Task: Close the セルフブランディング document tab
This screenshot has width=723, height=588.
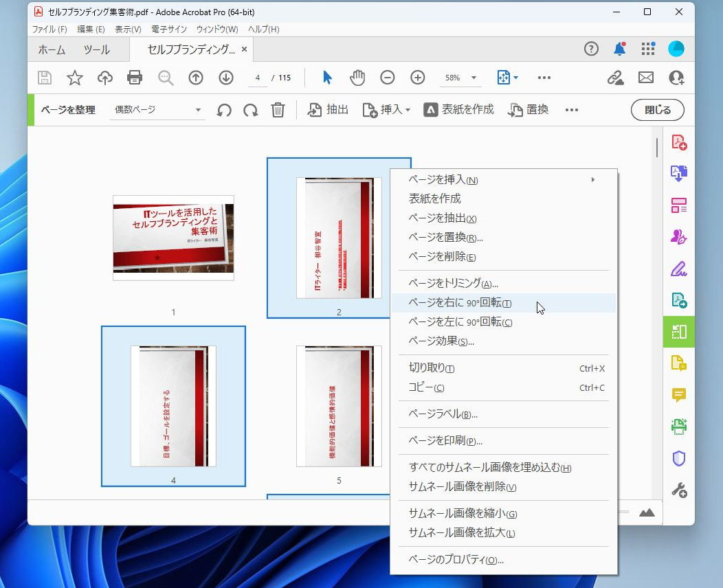Action: [245, 49]
